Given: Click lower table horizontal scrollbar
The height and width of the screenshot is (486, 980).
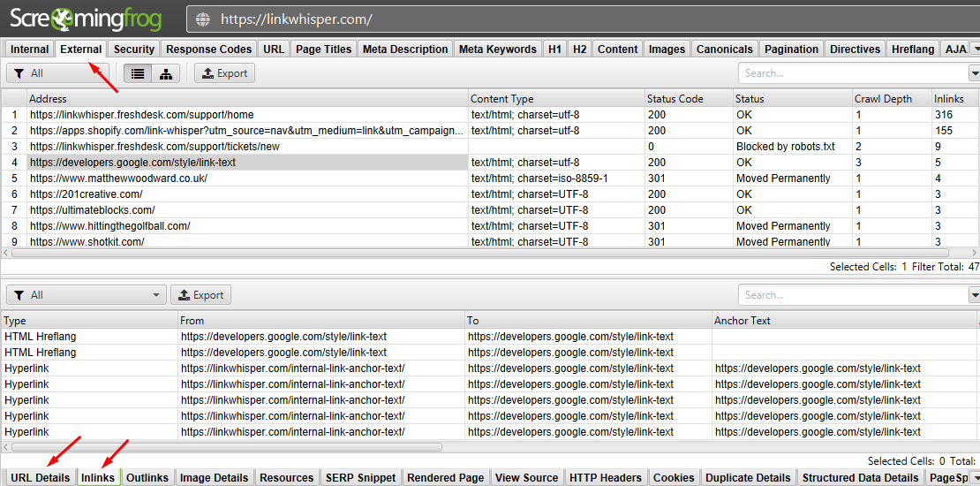Looking at the screenshot, I should coord(227,447).
